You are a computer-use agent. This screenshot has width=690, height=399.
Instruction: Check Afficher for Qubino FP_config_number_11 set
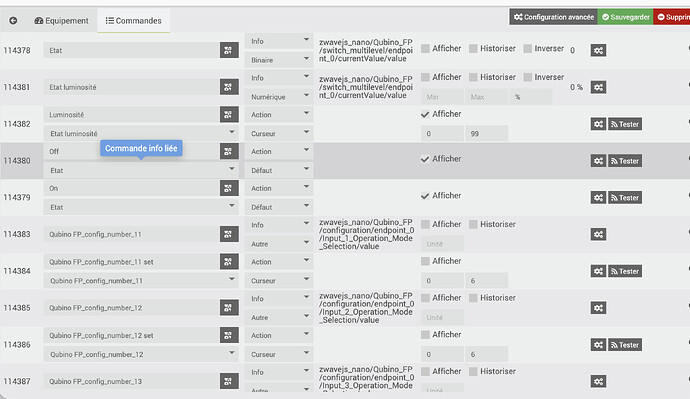425,261
